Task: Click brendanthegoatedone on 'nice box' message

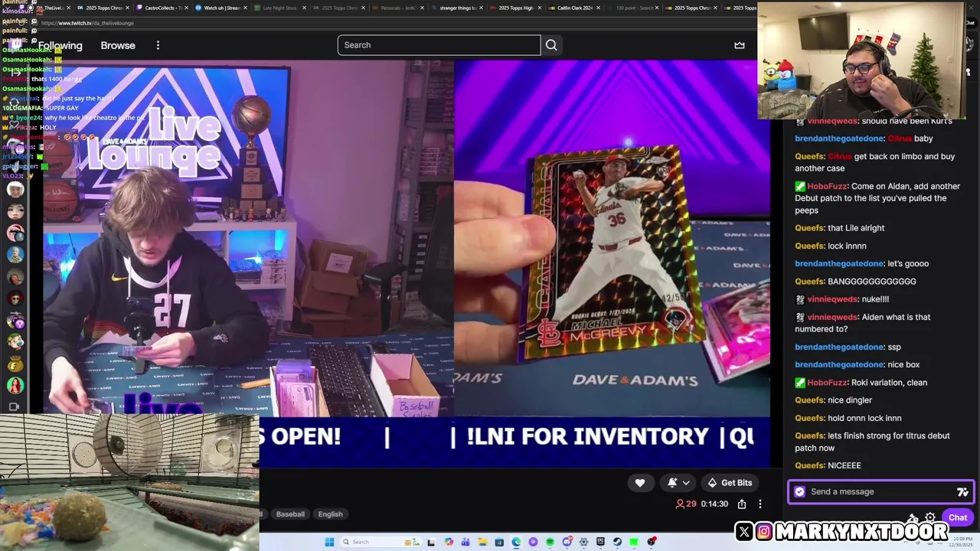Action: [x=839, y=365]
